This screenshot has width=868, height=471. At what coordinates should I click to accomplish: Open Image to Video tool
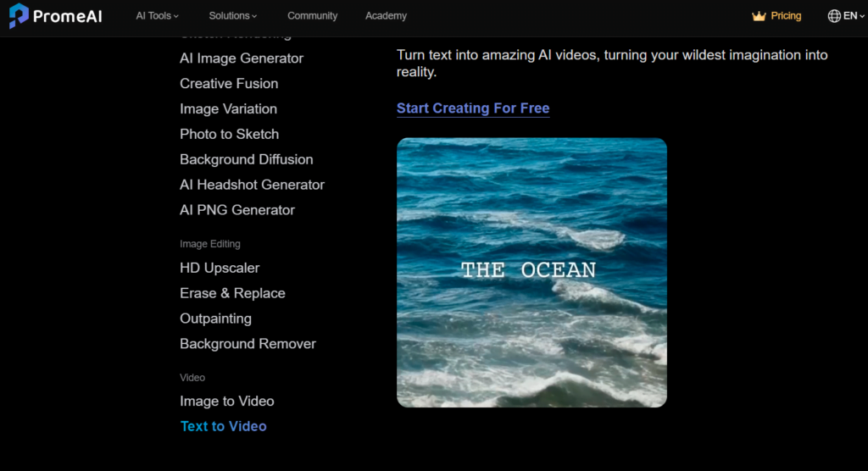point(226,402)
